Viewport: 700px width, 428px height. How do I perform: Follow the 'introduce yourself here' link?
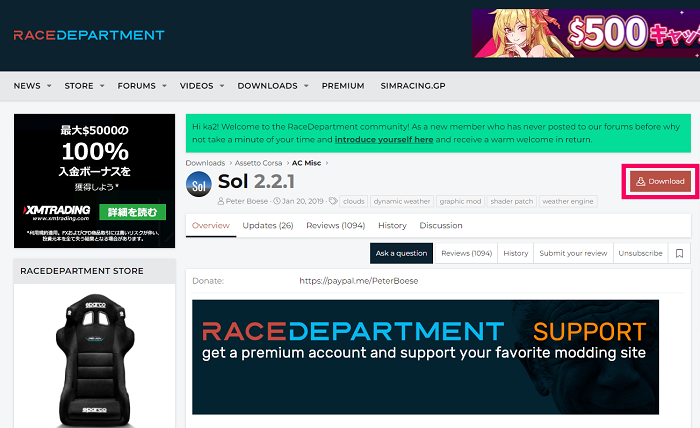click(x=384, y=140)
